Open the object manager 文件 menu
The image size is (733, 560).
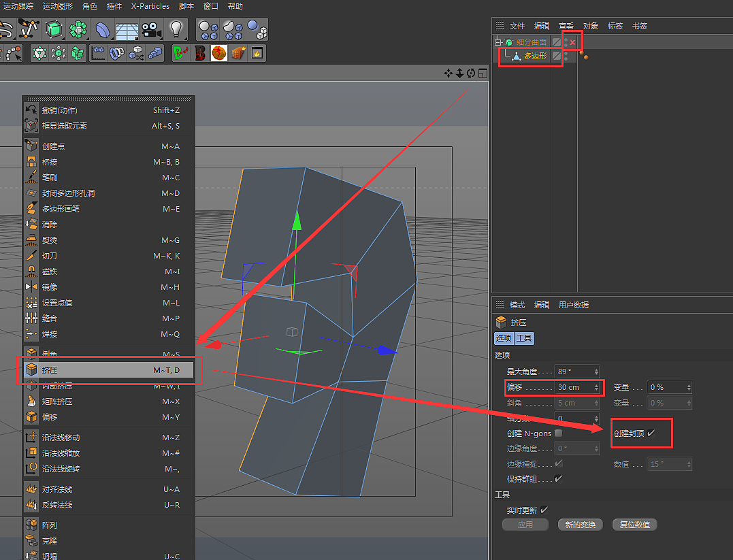tap(517, 26)
